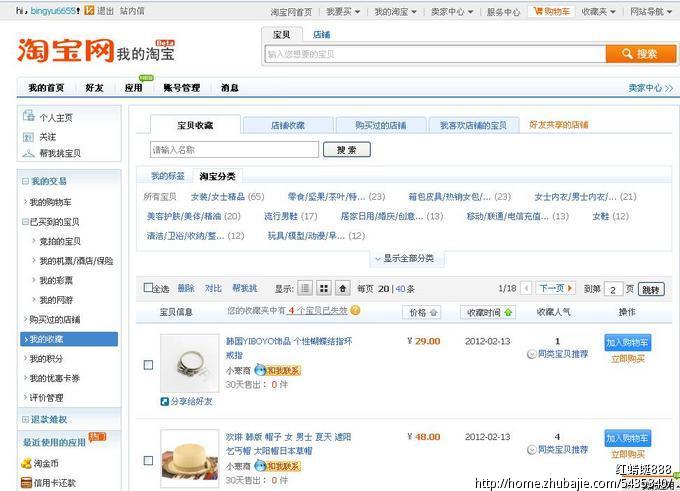Show 40 items per page
The width and height of the screenshot is (680, 491).
(400, 288)
